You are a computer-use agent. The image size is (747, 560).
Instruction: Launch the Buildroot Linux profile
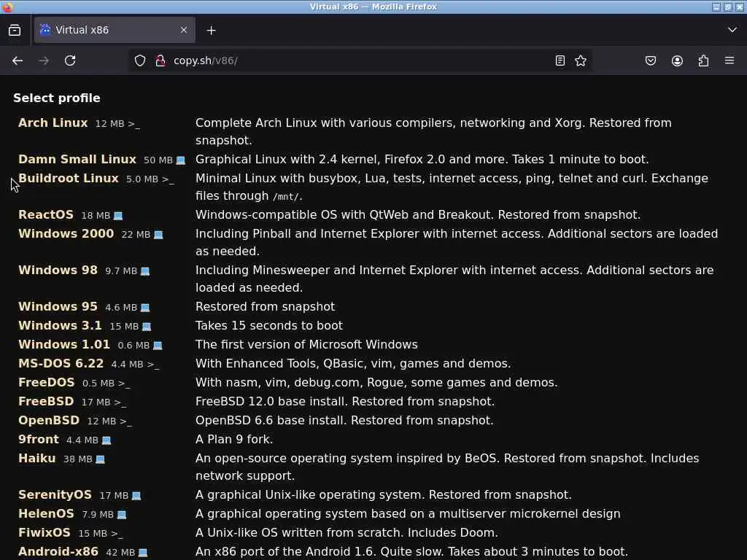[x=68, y=178]
